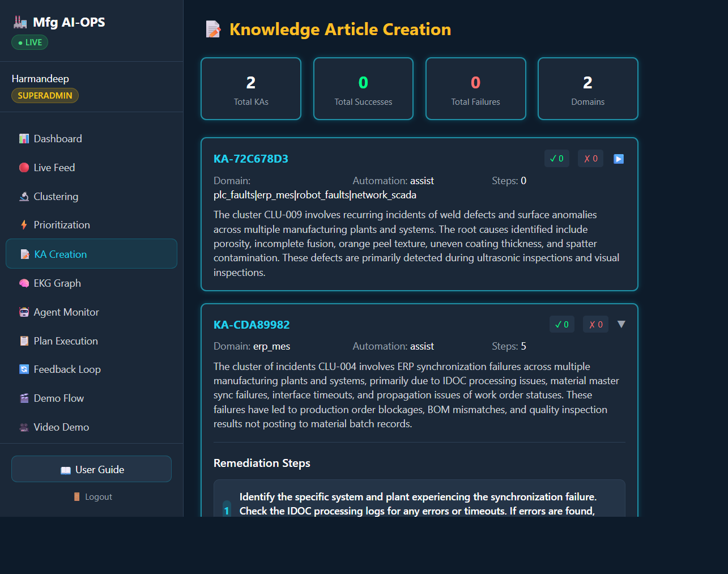
Task: Click the failure count badge on KA-CDA89982
Action: coord(596,324)
